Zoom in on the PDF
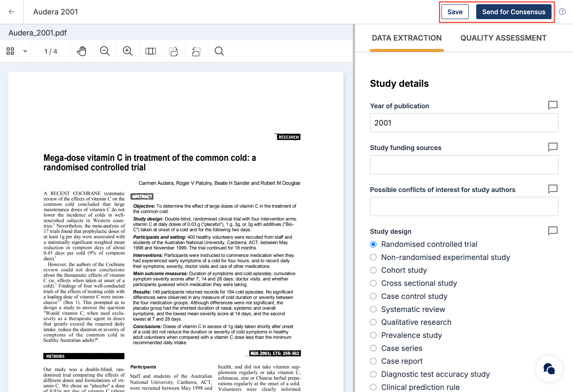 click(127, 51)
